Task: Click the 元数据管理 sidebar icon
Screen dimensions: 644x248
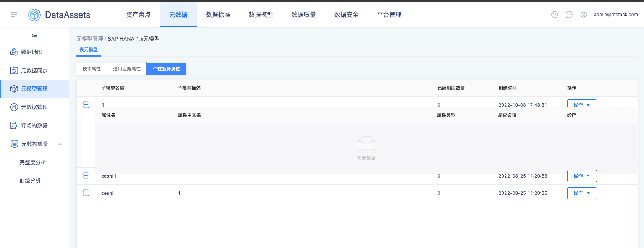Action: coord(14,107)
